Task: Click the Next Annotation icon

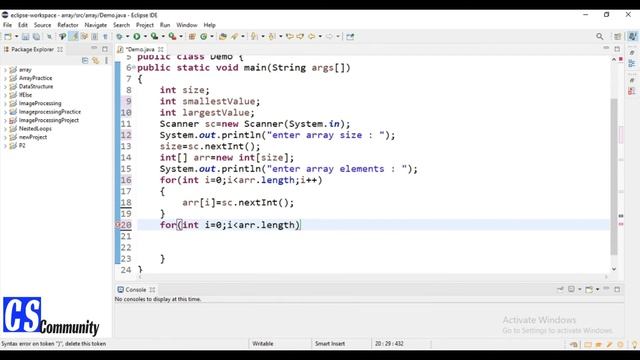Action: 254,37
